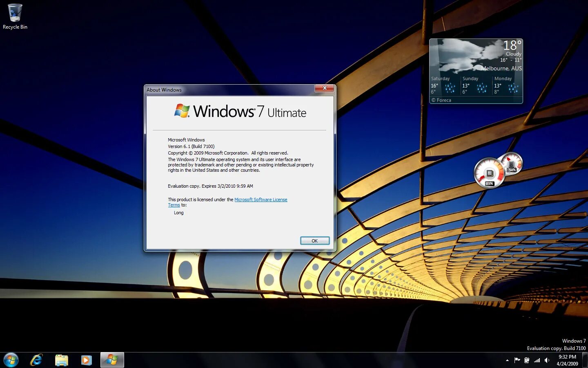Image resolution: width=588 pixels, height=368 pixels.
Task: Click the 4/24/2009 date in tray
Action: click(x=567, y=364)
